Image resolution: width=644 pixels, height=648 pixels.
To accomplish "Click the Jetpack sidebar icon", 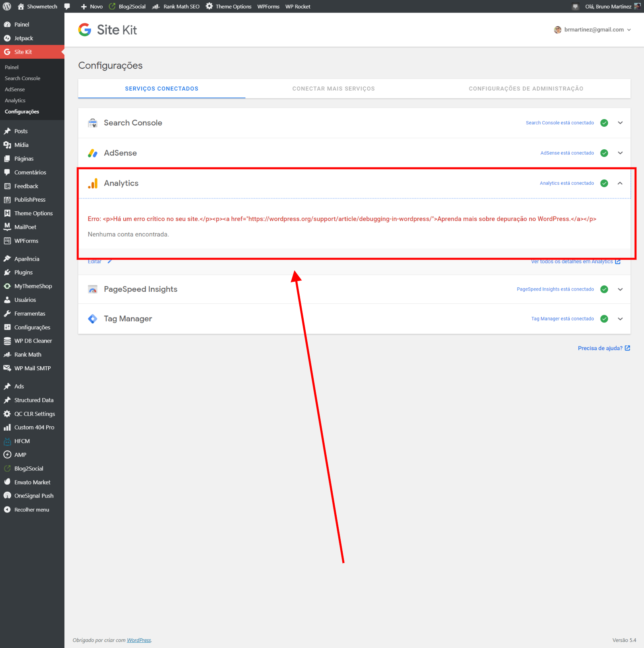I will [x=7, y=38].
